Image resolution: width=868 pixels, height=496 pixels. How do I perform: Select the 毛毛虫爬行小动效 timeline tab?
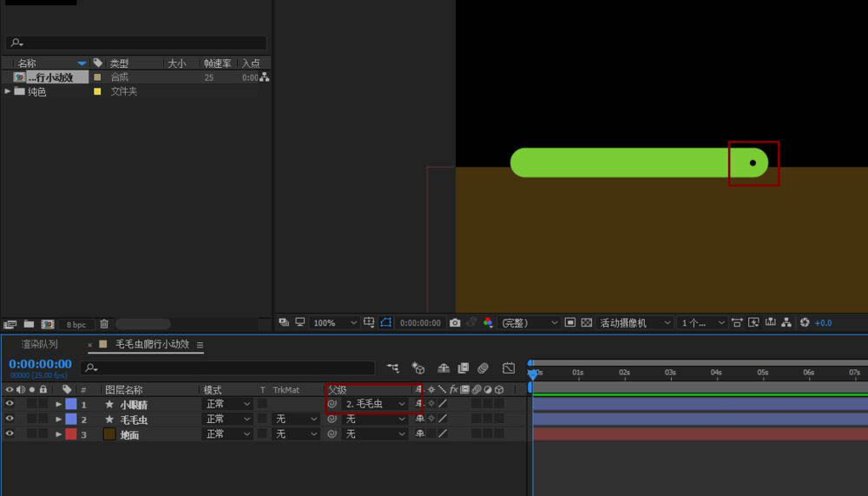(x=152, y=345)
